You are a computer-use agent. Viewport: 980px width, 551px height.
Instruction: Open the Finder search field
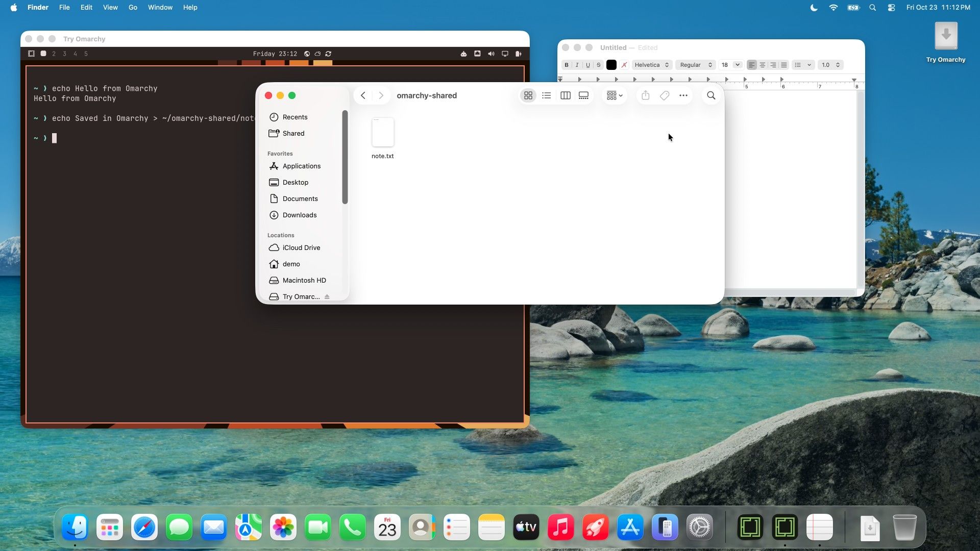[x=711, y=95]
